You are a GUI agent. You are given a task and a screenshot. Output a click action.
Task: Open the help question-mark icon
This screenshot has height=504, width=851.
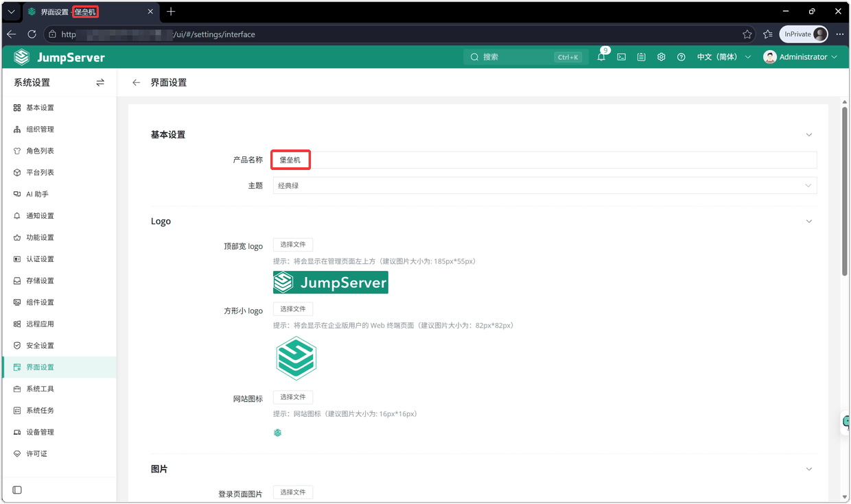(681, 57)
